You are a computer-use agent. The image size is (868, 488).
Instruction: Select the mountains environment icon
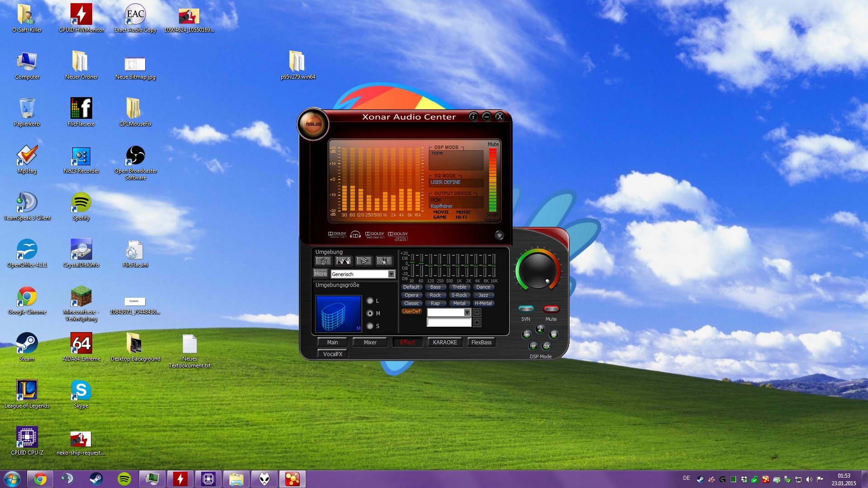344,261
